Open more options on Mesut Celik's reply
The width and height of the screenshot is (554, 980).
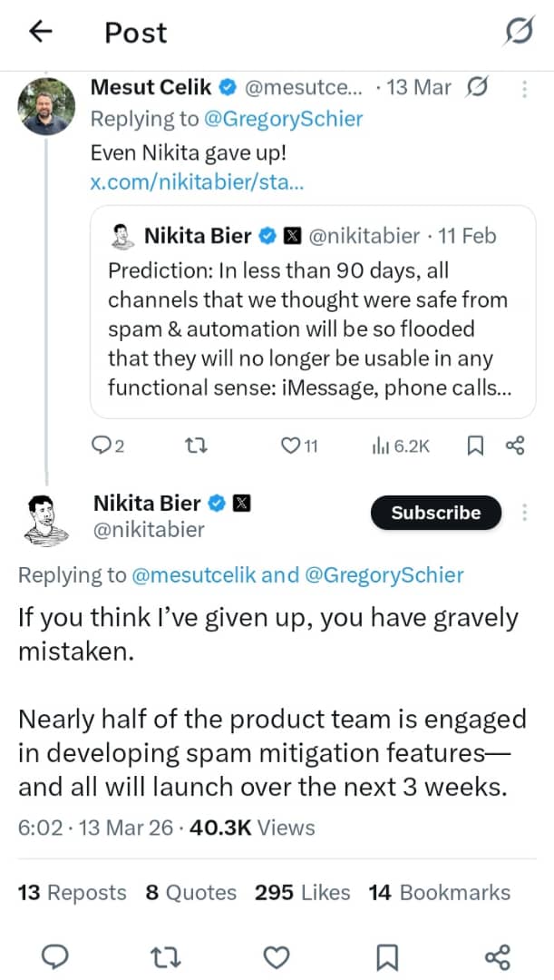[x=524, y=88]
